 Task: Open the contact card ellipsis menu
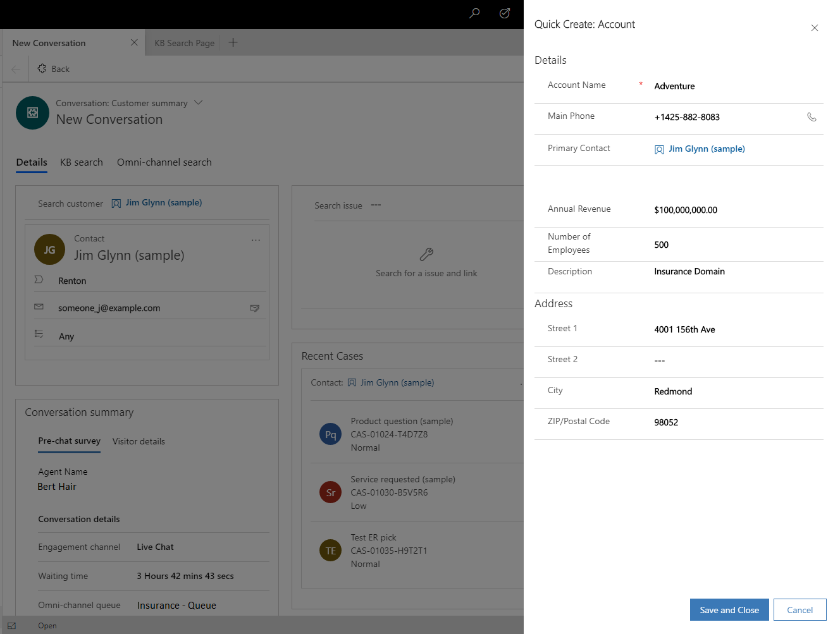[256, 240]
